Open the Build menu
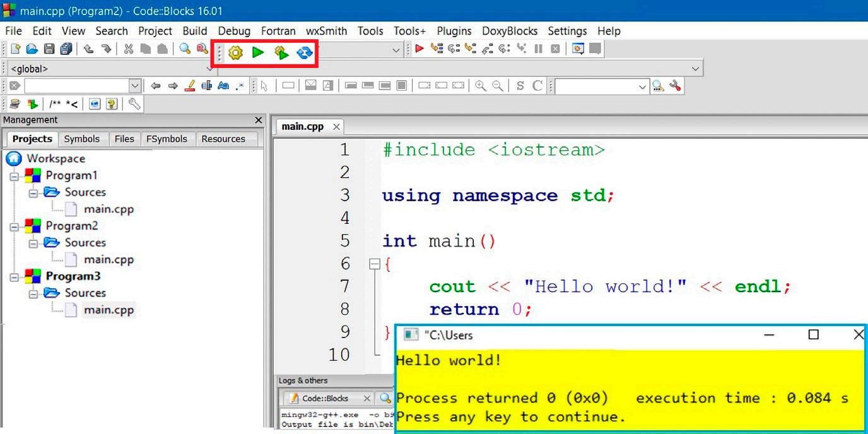The width and height of the screenshot is (868, 434). (x=195, y=31)
